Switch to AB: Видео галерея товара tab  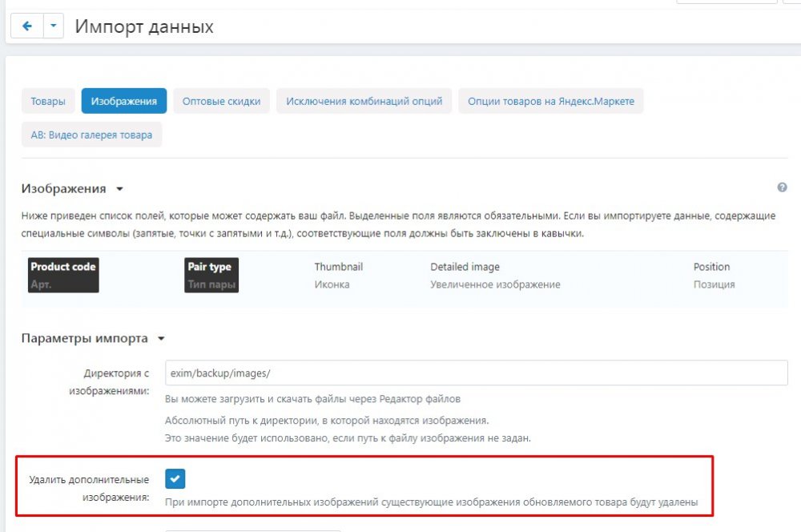pos(91,135)
